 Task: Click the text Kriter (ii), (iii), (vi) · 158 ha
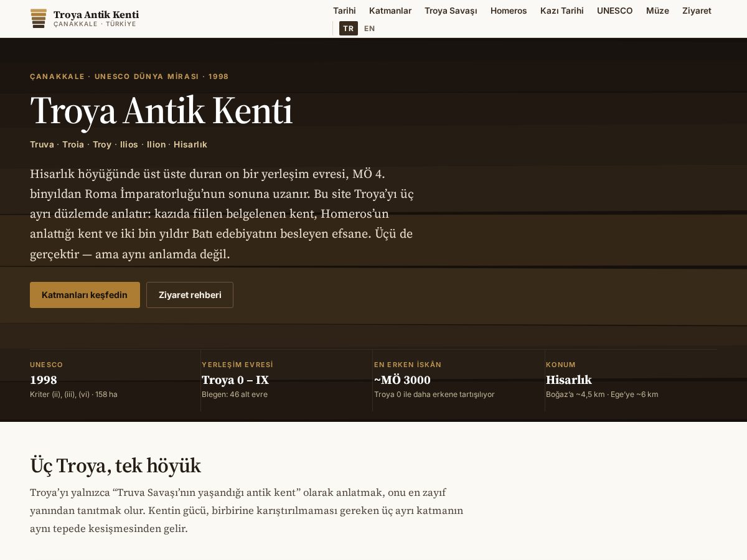(73, 394)
